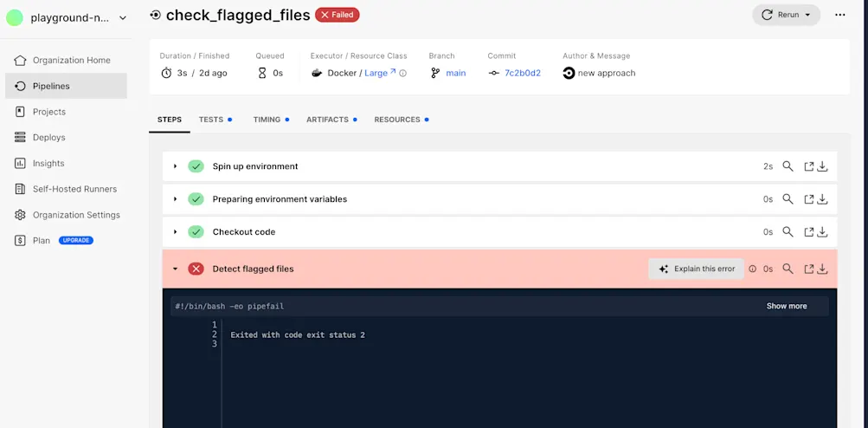Open the main branch link
868x428 pixels.
pos(455,73)
